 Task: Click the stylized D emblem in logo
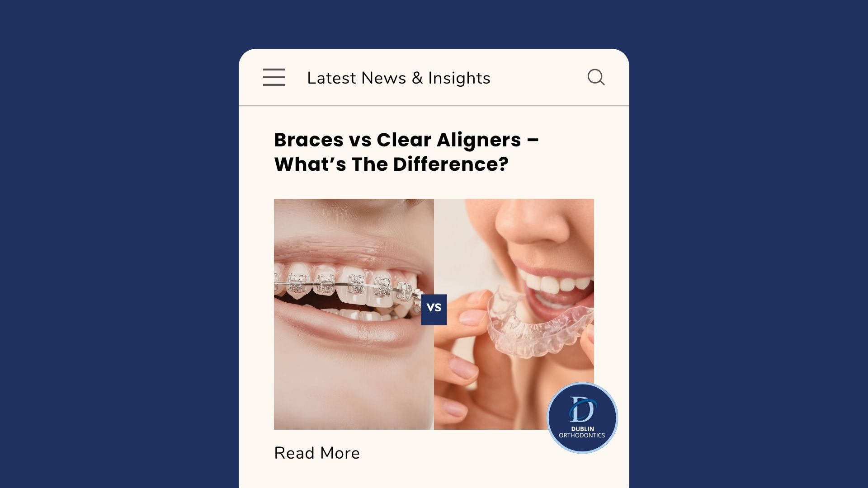pyautogui.click(x=582, y=409)
